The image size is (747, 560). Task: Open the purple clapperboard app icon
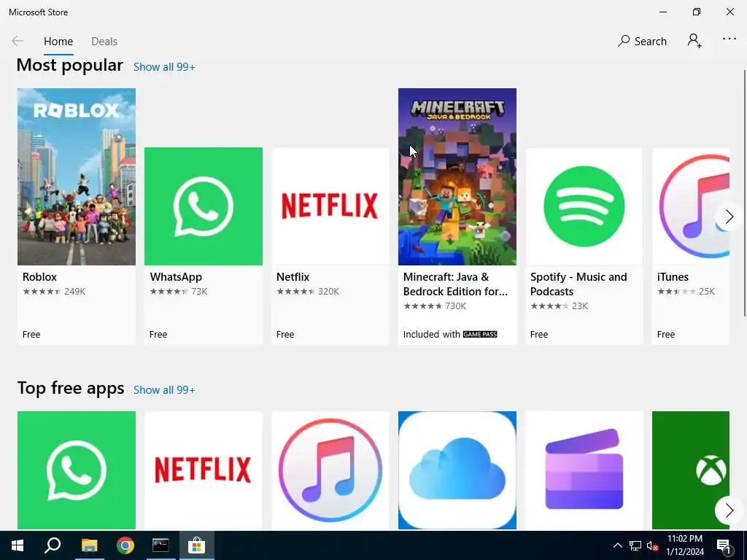[x=584, y=470]
